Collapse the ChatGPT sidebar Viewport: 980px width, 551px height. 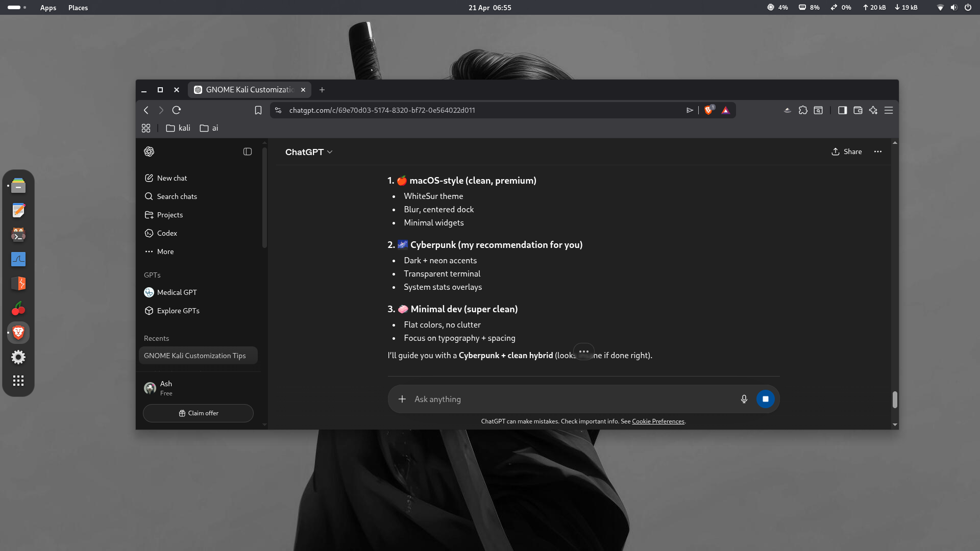(x=248, y=152)
